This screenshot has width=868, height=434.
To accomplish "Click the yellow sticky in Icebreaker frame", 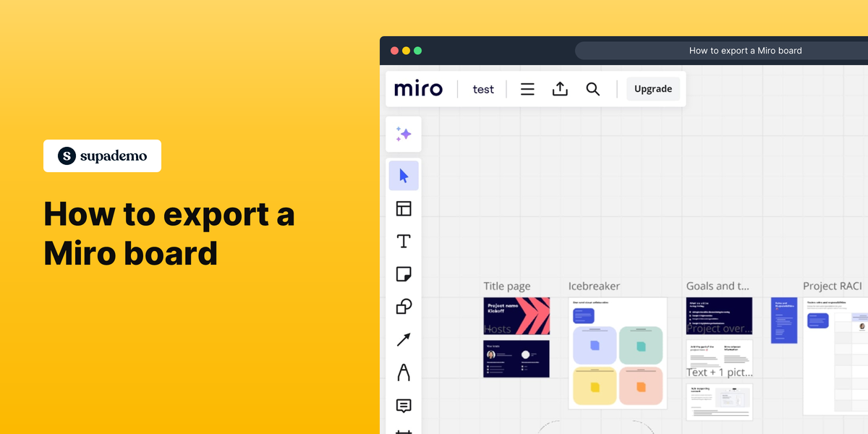I will (595, 386).
